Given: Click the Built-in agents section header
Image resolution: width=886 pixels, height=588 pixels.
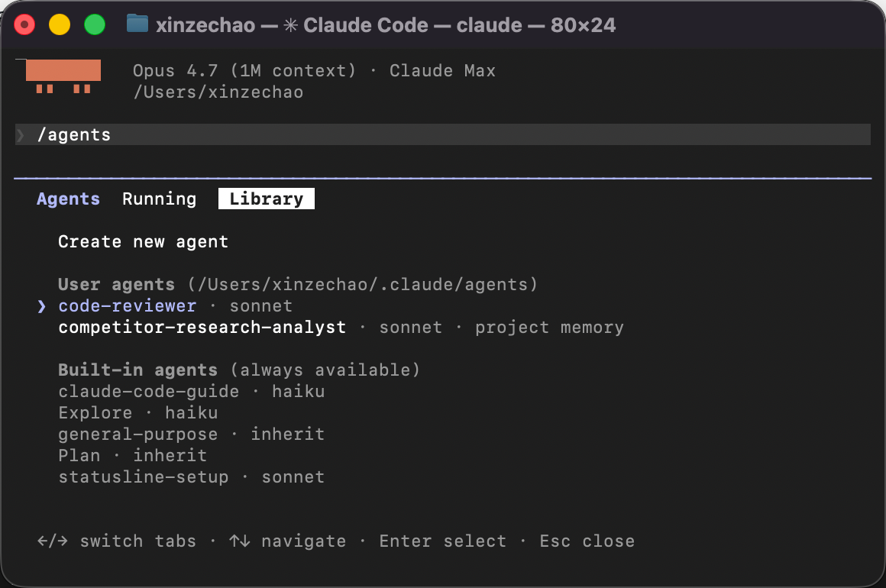Looking at the screenshot, I should pos(138,370).
